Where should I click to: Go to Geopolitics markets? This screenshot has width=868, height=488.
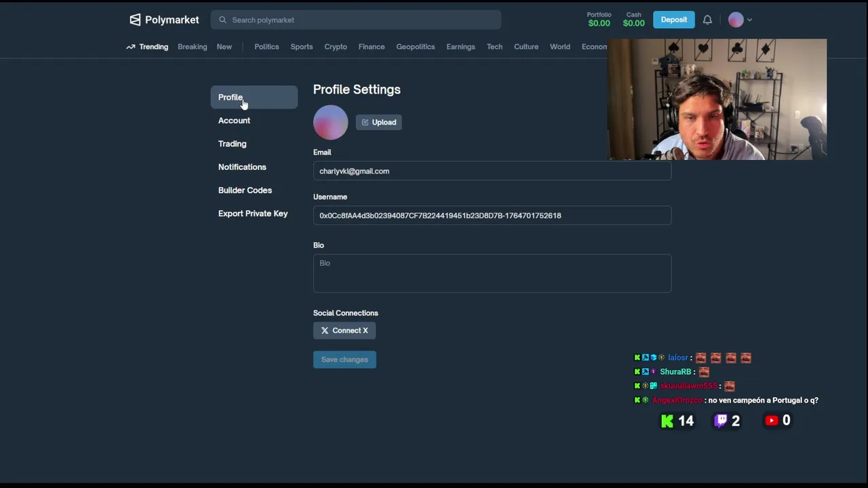(x=416, y=47)
